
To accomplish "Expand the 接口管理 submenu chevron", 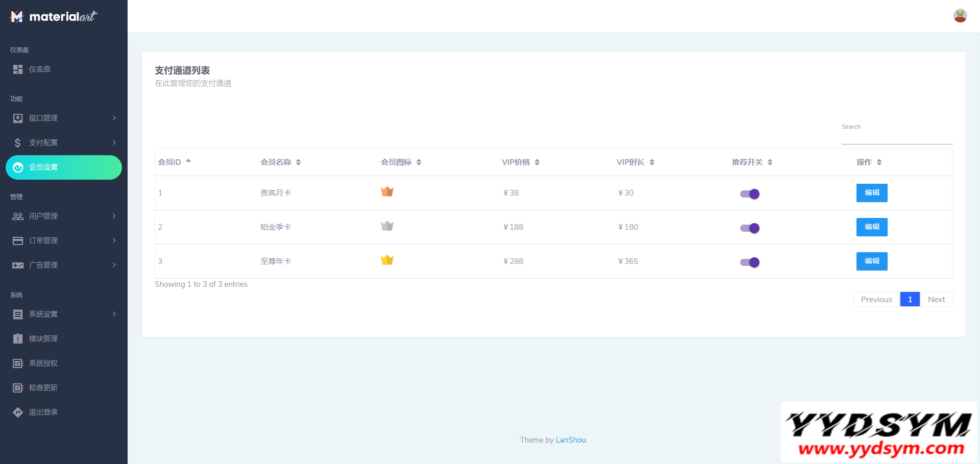I will (114, 118).
